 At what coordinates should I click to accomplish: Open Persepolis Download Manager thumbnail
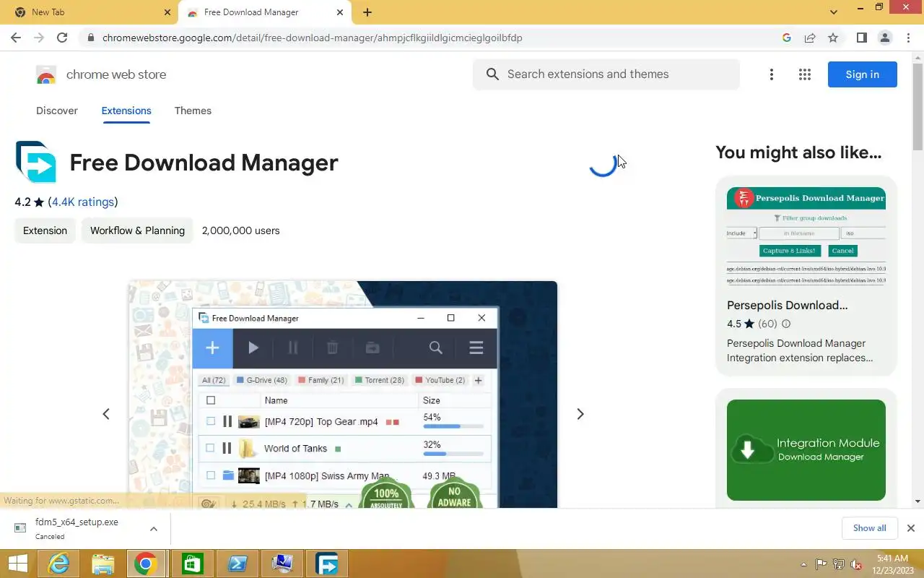[806, 238]
